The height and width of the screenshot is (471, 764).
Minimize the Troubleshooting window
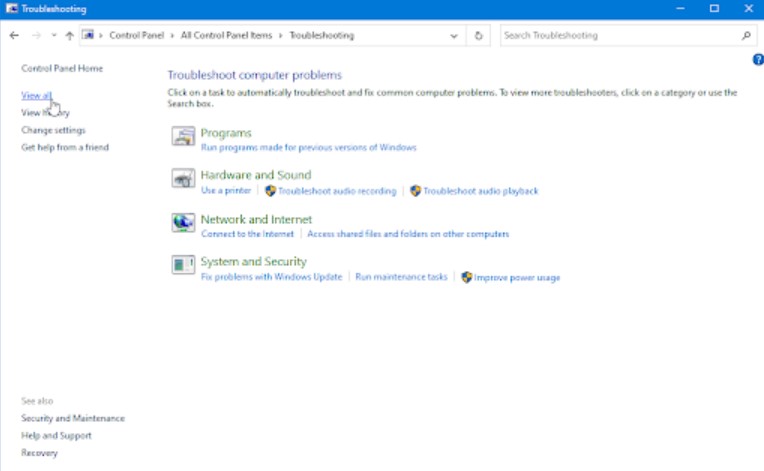(680, 9)
